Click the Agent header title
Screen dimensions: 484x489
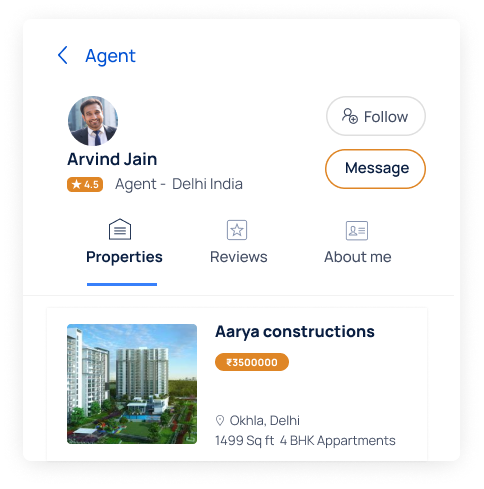point(110,56)
